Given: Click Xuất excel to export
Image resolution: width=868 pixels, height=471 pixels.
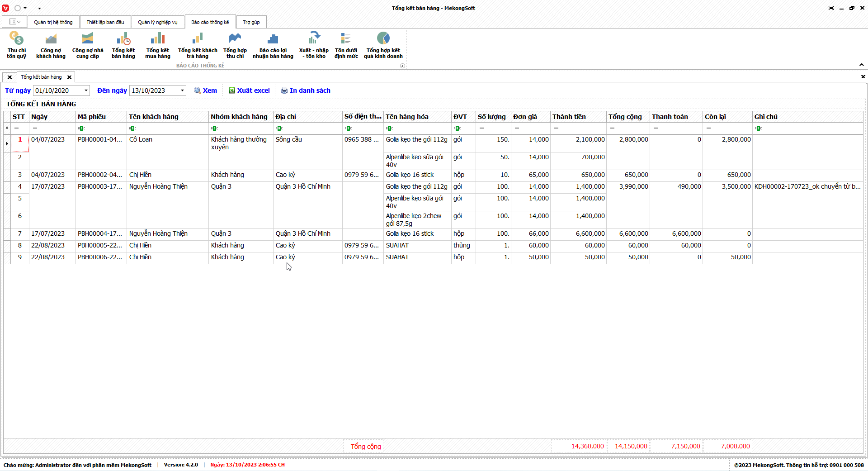Looking at the screenshot, I should point(249,90).
